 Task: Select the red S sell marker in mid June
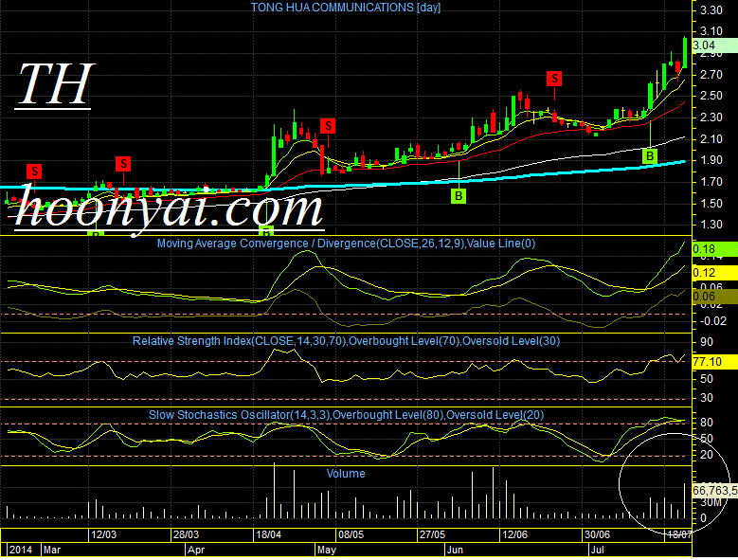tap(554, 79)
